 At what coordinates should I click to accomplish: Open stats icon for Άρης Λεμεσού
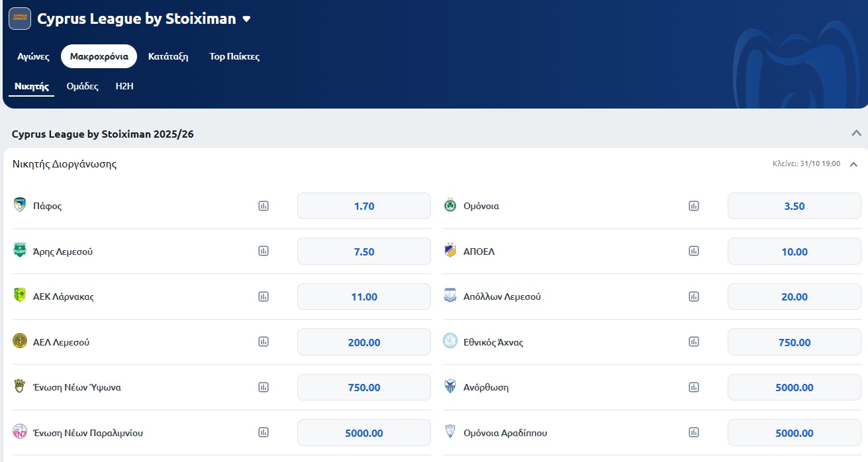click(x=264, y=251)
